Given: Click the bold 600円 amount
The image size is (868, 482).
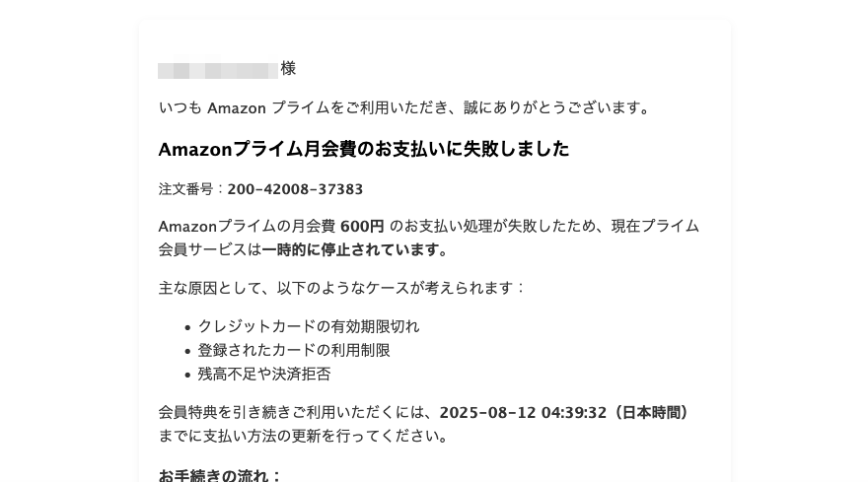Looking at the screenshot, I should pos(362,227).
